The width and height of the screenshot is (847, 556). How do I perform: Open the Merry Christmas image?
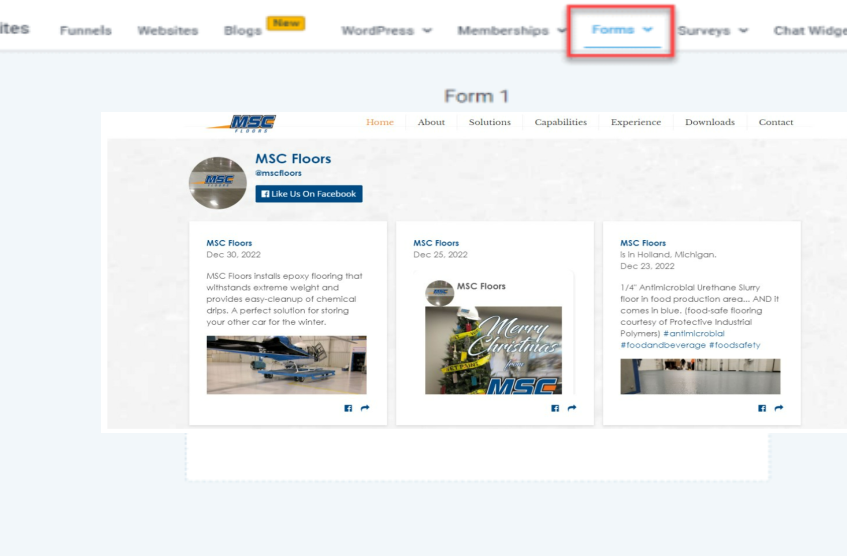click(493, 350)
